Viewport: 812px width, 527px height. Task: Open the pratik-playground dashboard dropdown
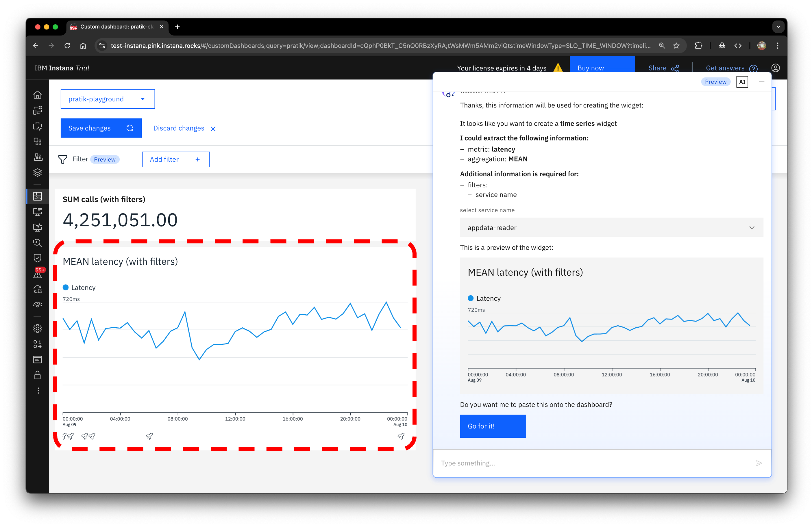(x=108, y=99)
